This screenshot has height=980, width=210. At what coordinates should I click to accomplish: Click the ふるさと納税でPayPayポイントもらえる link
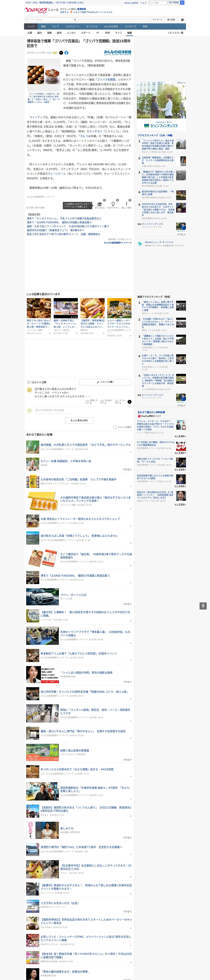(x=93, y=12)
